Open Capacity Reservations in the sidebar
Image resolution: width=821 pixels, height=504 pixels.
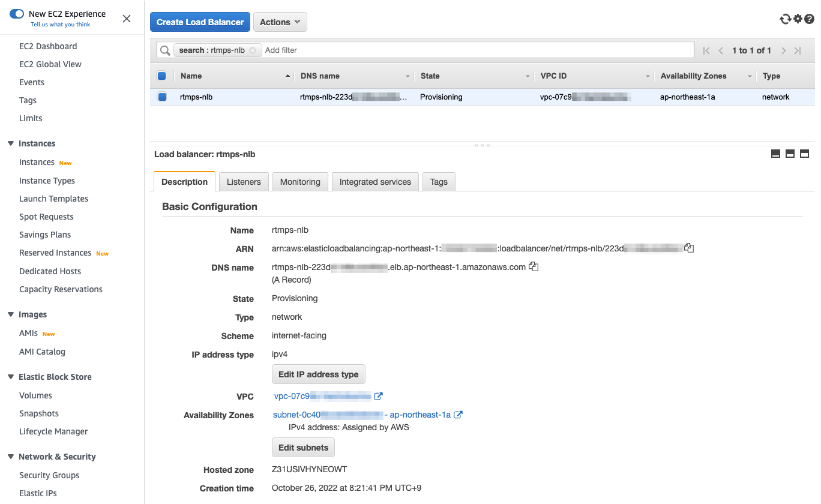tap(61, 289)
